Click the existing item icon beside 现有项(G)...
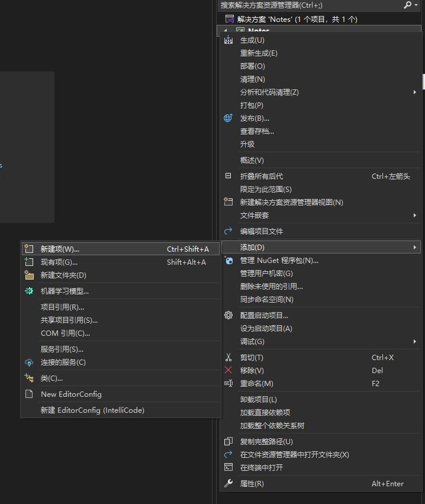The width and height of the screenshot is (425, 504). click(x=29, y=262)
